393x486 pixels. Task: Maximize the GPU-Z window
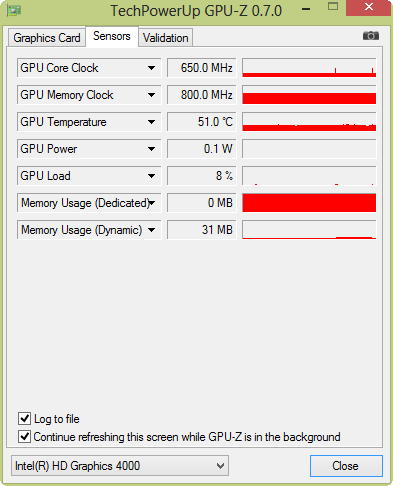point(333,6)
